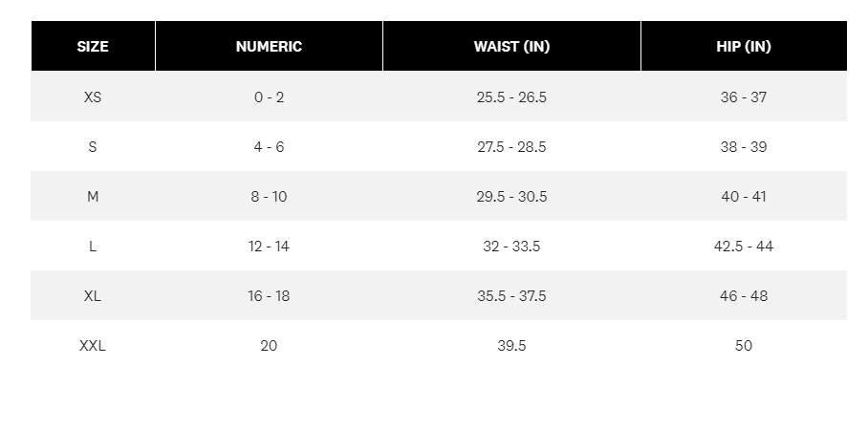Click numeric range 12 - 14

(x=269, y=247)
